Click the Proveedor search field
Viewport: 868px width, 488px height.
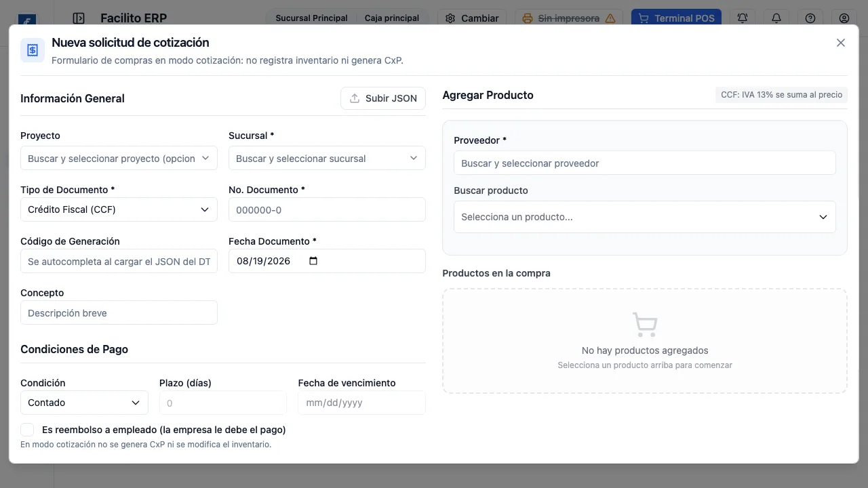click(644, 163)
